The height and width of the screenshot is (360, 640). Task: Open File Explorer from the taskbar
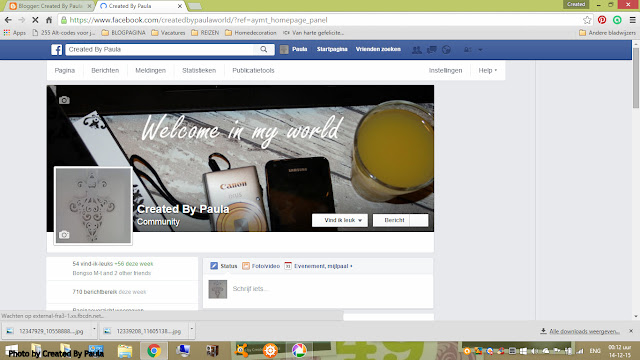tap(125, 351)
